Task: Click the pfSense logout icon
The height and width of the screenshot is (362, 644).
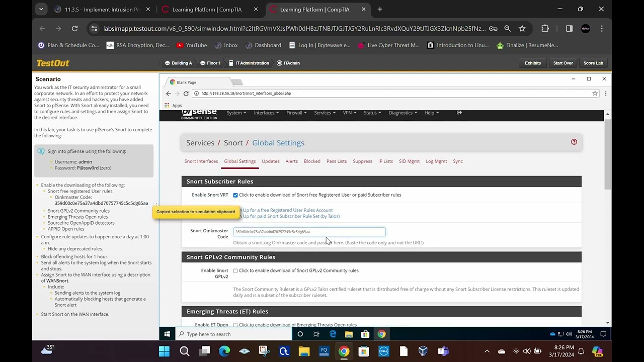Action: pos(459,113)
